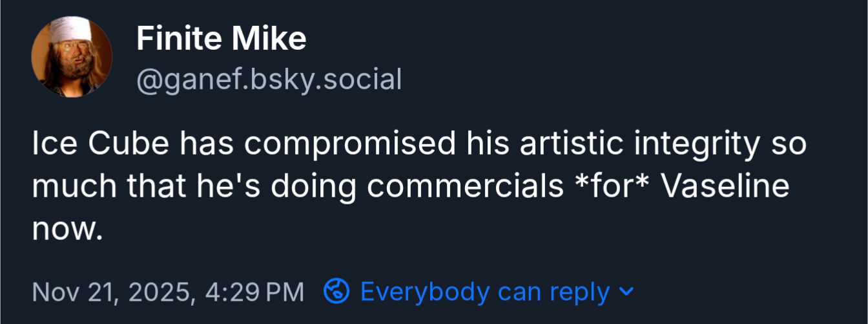Click the @ganef.bsky.social handle
868x324 pixels.
click(x=269, y=80)
